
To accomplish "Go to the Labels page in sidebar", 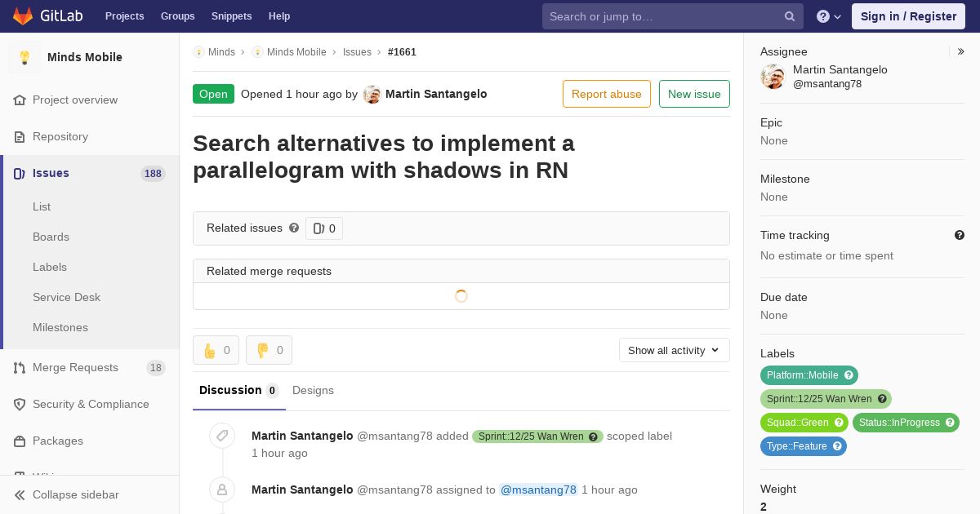I will coord(50,267).
